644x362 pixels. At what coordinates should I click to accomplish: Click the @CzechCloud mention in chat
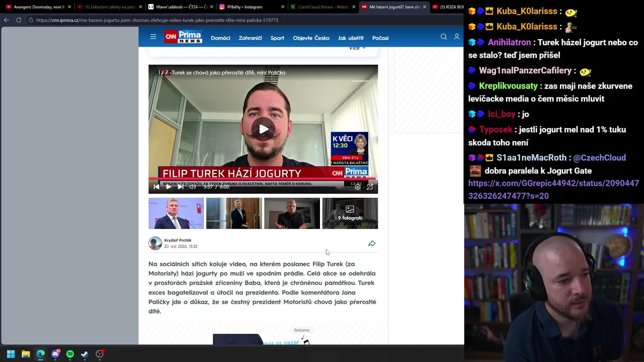point(599,158)
